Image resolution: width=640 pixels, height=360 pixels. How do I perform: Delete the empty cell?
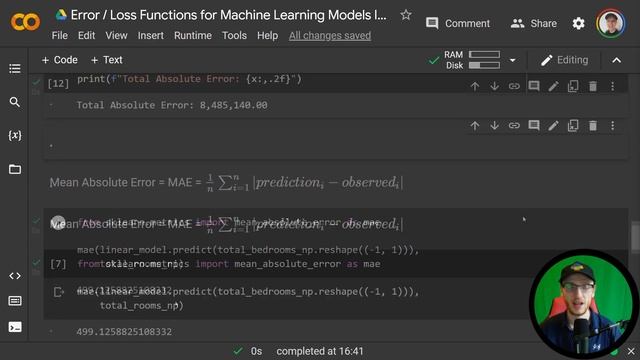point(593,126)
